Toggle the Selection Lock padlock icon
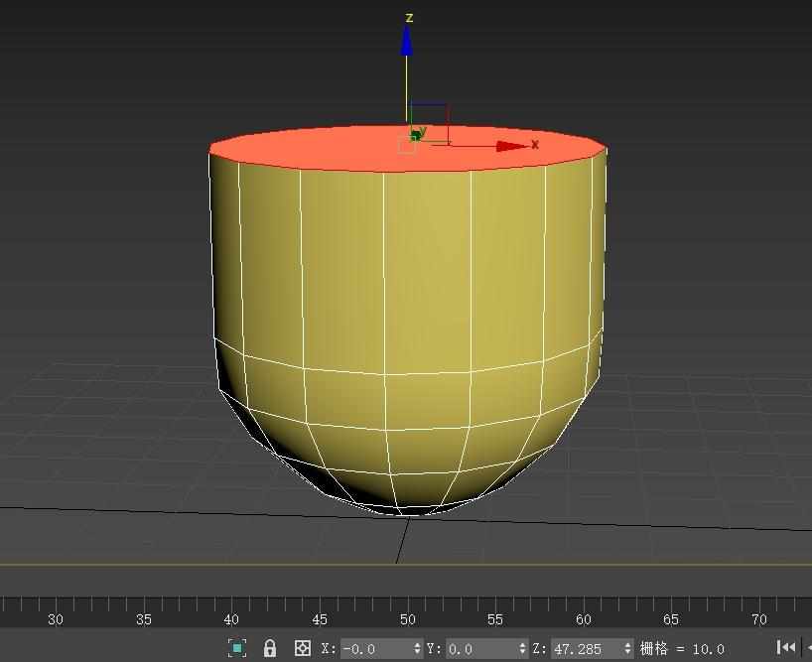Image resolution: width=812 pixels, height=662 pixels. click(270, 648)
